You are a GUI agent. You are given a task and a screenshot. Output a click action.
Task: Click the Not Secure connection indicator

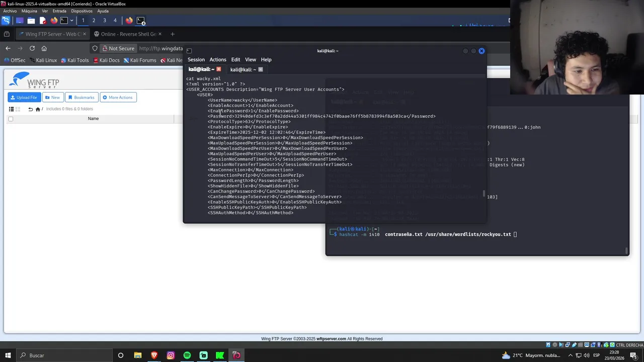point(118,49)
